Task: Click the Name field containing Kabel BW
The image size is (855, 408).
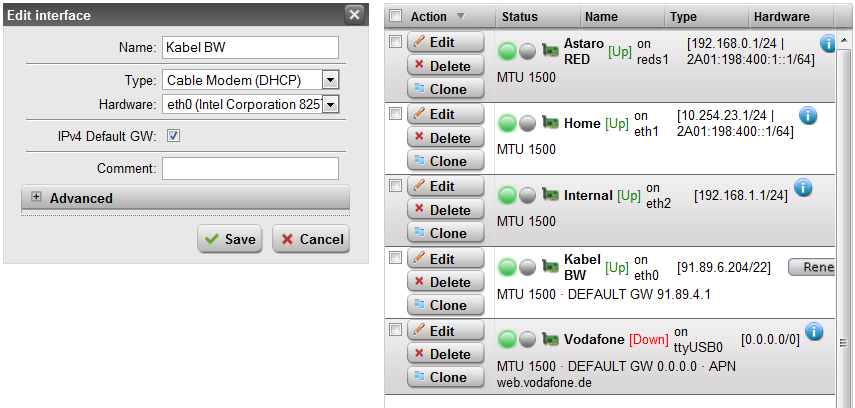Action: (250, 47)
